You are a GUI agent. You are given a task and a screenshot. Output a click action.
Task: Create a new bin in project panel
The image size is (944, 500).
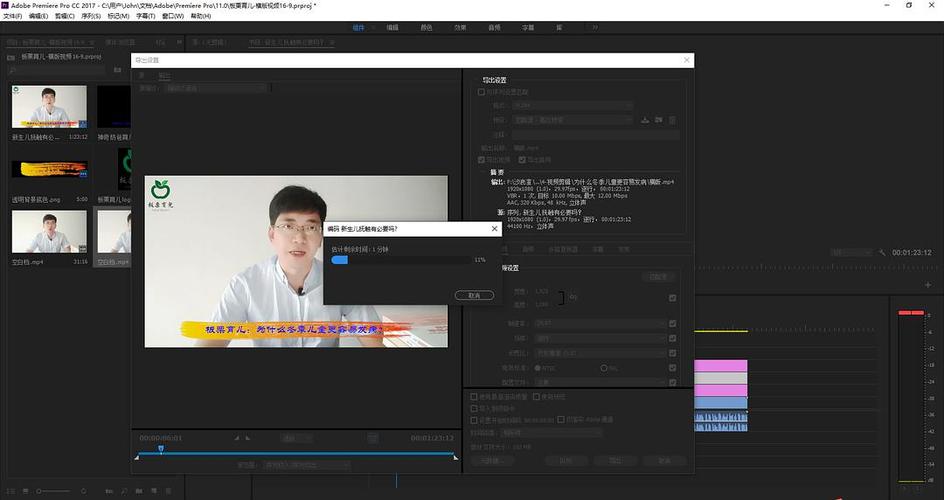139,491
